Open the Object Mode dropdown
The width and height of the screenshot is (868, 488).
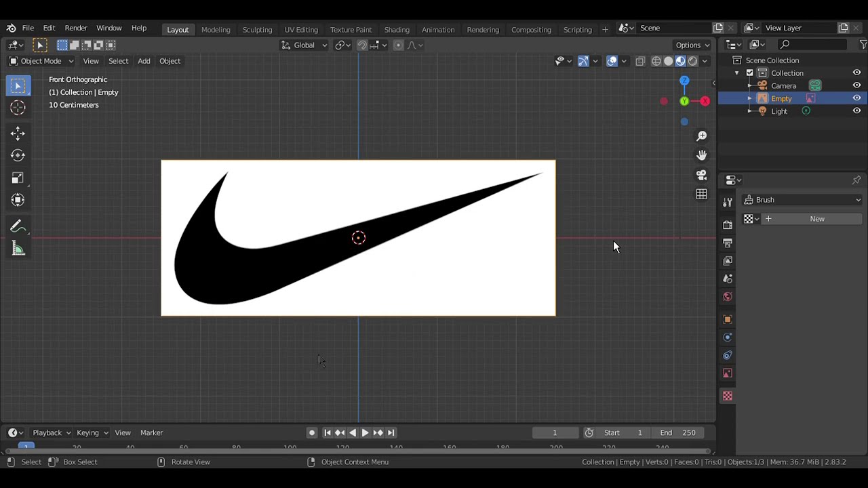tap(41, 61)
